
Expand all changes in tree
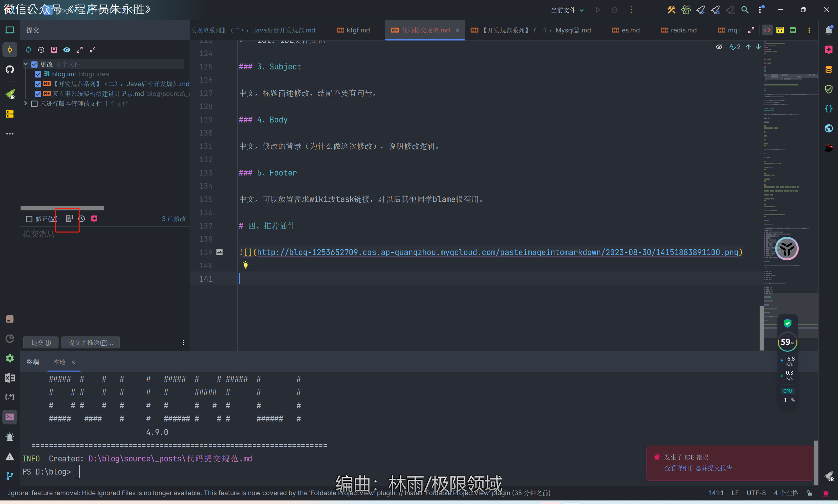coord(80,50)
